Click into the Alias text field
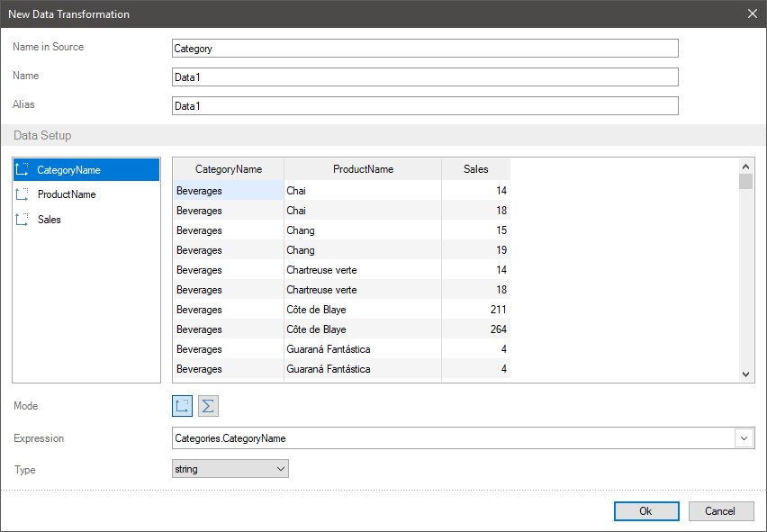This screenshot has height=532, width=767. point(424,106)
